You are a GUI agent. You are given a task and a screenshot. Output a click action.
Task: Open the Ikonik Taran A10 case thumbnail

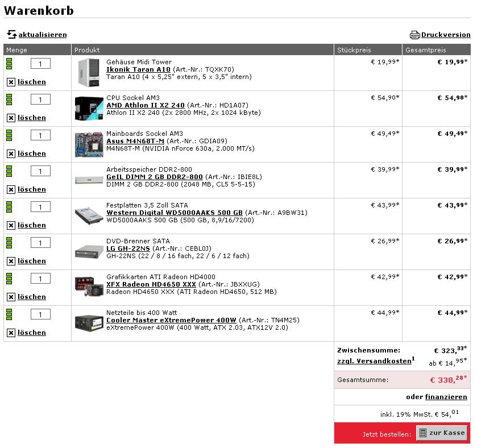click(89, 73)
